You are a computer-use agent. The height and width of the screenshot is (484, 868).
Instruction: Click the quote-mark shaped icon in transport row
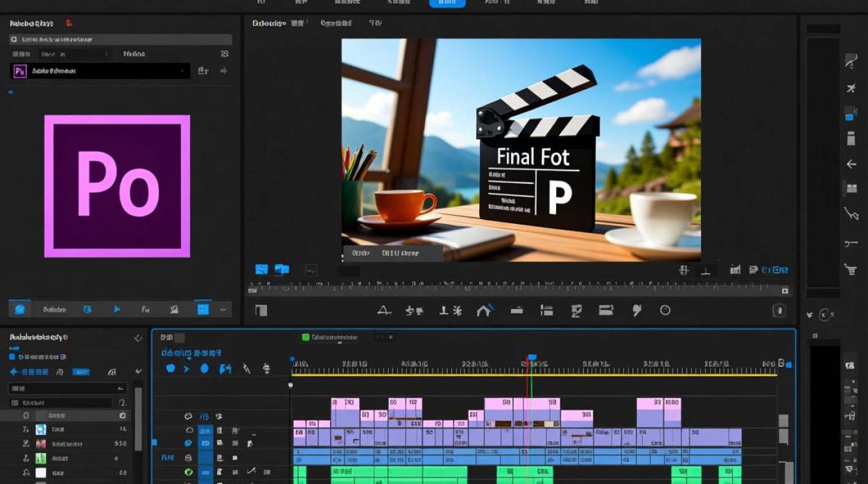click(637, 310)
